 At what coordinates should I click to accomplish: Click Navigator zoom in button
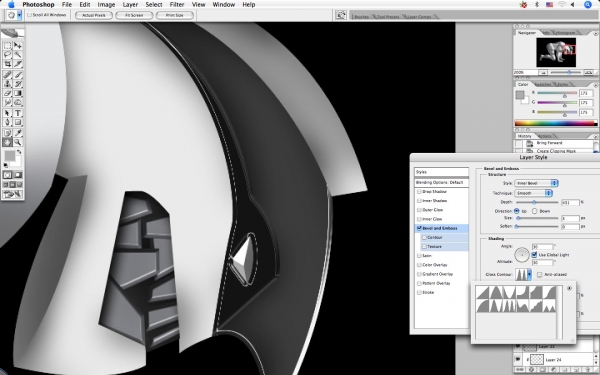(589, 72)
